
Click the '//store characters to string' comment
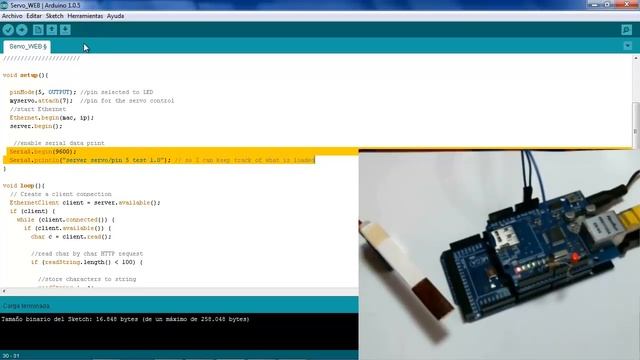(x=87, y=279)
